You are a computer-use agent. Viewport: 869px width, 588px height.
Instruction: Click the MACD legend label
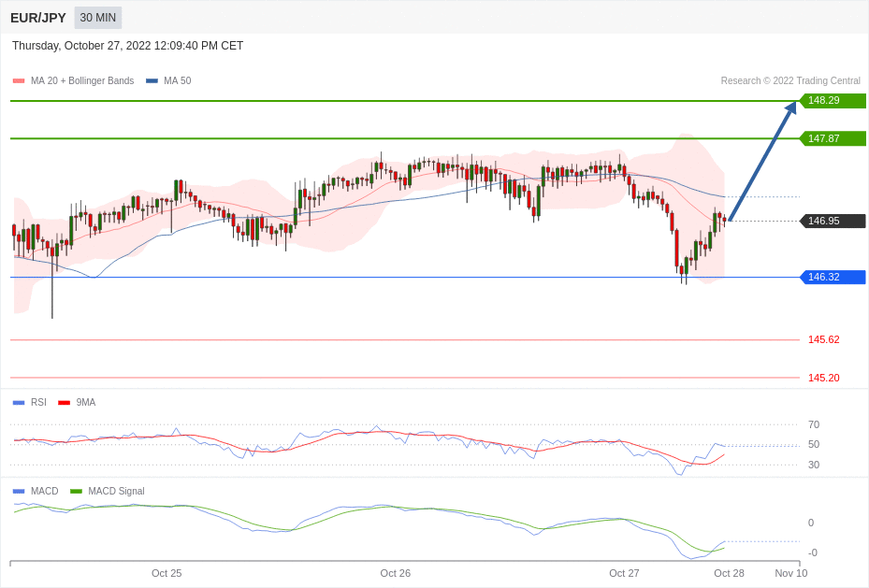point(44,491)
